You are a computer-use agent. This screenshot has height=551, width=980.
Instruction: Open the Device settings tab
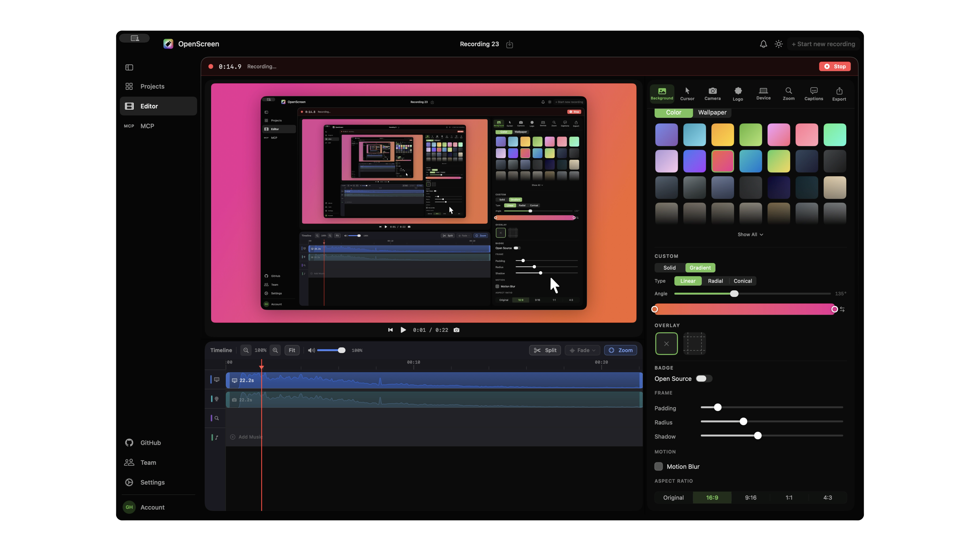(x=763, y=94)
